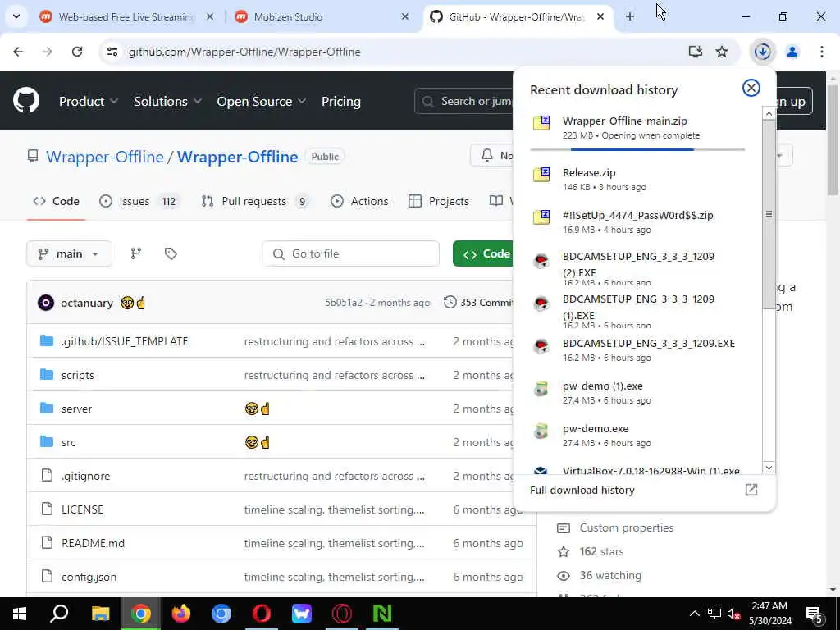Open the Pull requests tab
Image resolution: width=840 pixels, height=630 pixels.
(x=255, y=201)
